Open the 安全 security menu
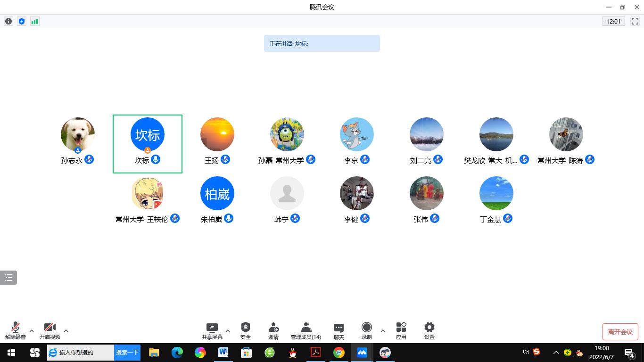The width and height of the screenshot is (644, 362). tap(246, 331)
